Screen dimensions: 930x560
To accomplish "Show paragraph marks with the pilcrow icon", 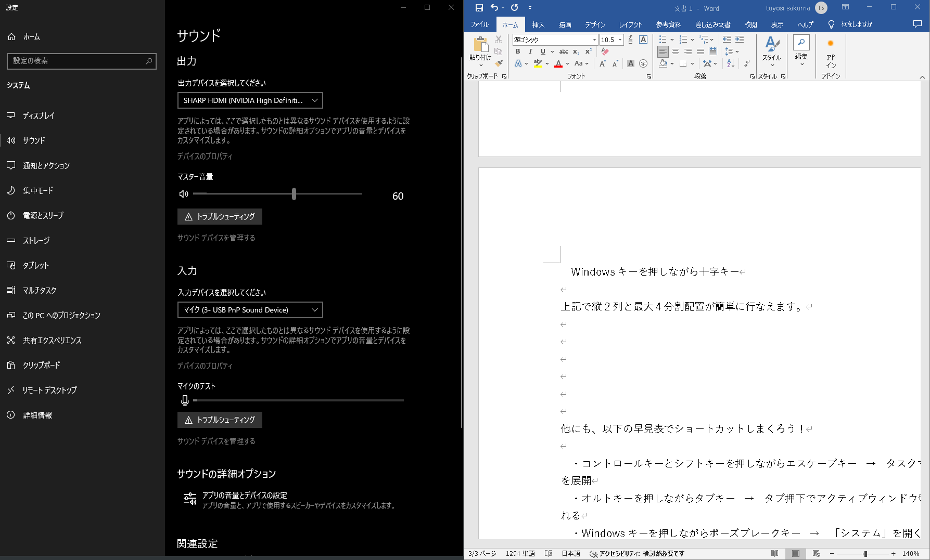I will pos(747,63).
